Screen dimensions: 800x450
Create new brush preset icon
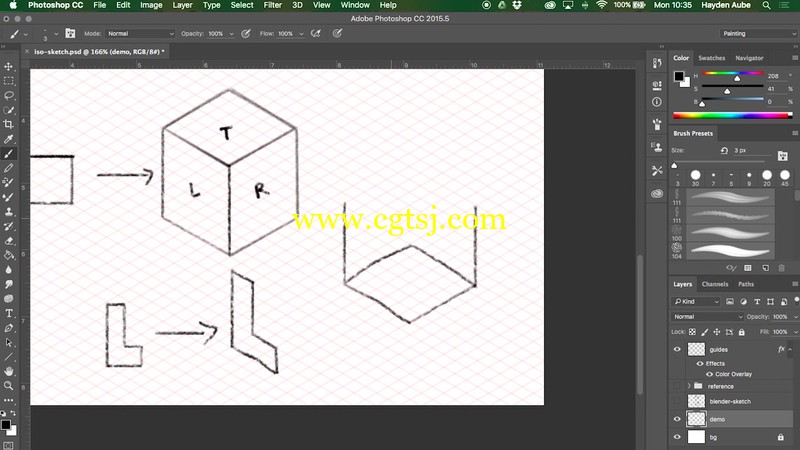[x=765, y=268]
